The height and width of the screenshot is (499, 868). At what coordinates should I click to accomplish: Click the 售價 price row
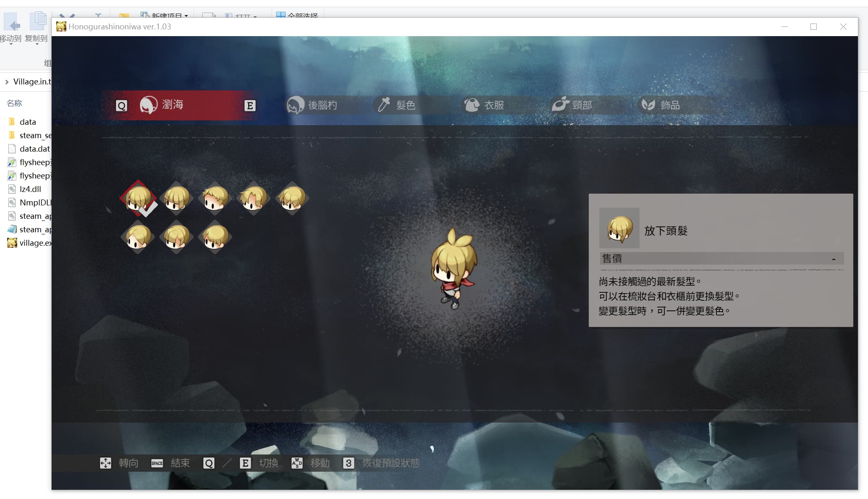tap(721, 258)
